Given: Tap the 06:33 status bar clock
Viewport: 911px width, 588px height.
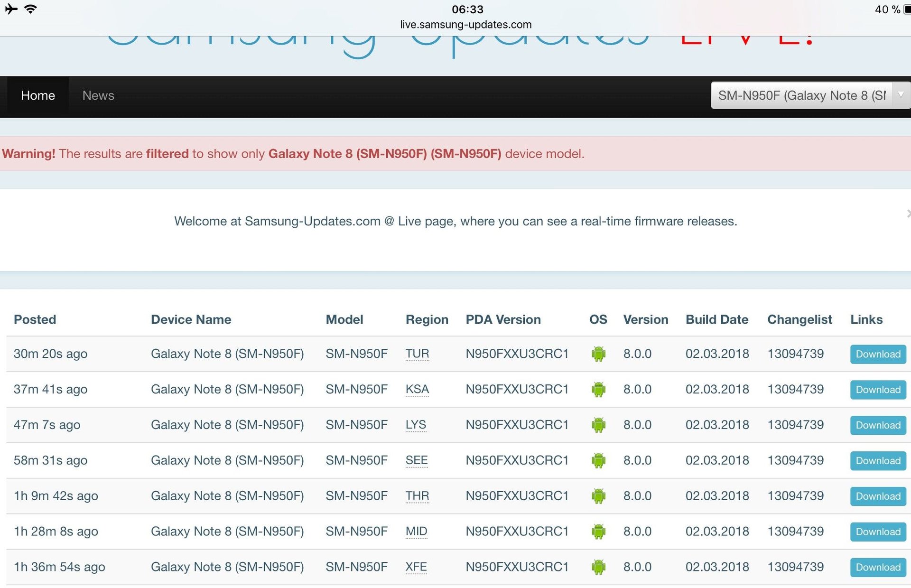Looking at the screenshot, I should pos(467,9).
